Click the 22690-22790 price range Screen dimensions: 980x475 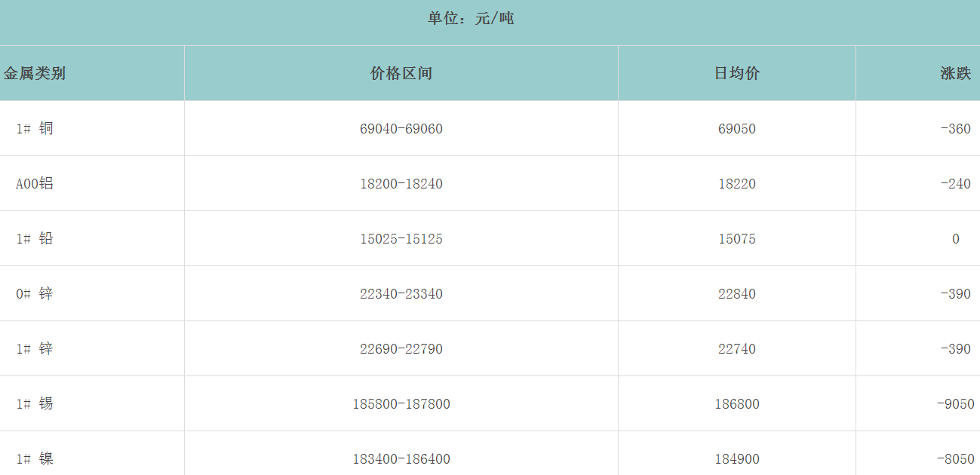point(401,349)
